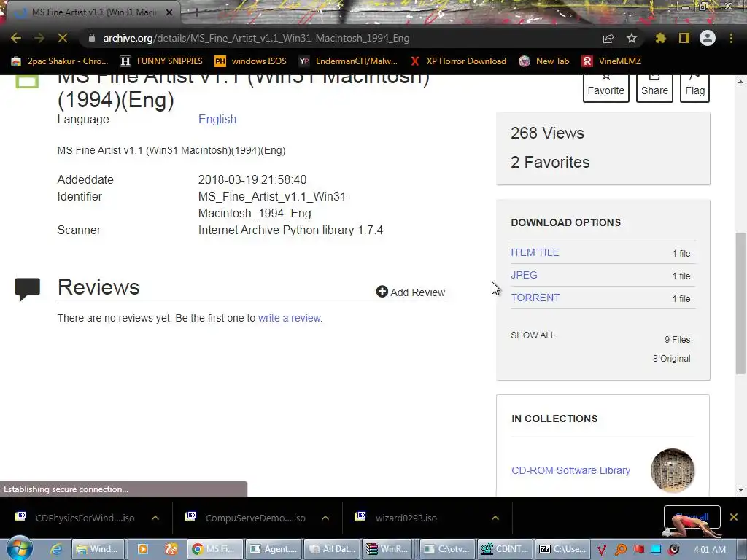The height and width of the screenshot is (560, 747).
Task: Open the EndermanCH/Malw... bookmark
Action: 348,61
